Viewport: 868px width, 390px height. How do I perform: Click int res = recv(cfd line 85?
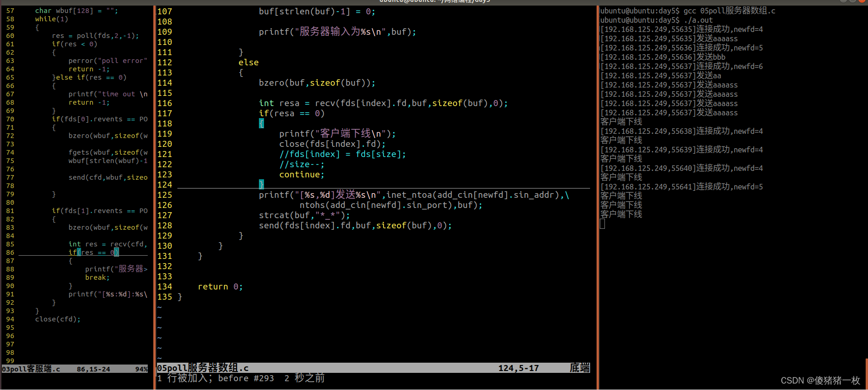108,244
